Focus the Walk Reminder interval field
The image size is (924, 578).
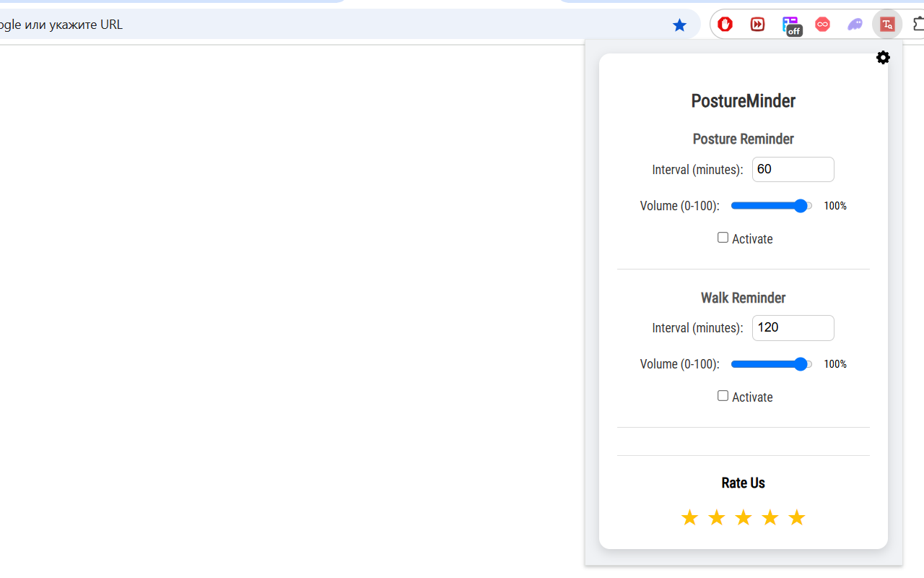tap(793, 328)
